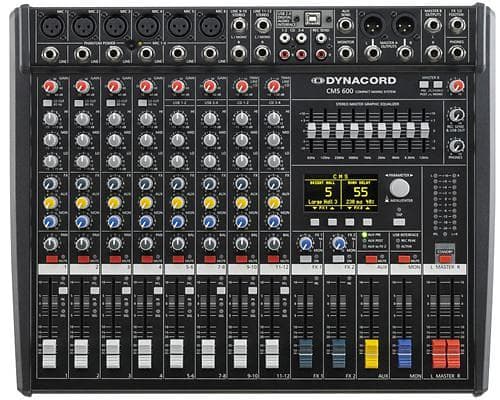Image resolution: width=500 pixels, height=400 pixels.
Task: Tap the TAP tempo button
Action: (399, 222)
